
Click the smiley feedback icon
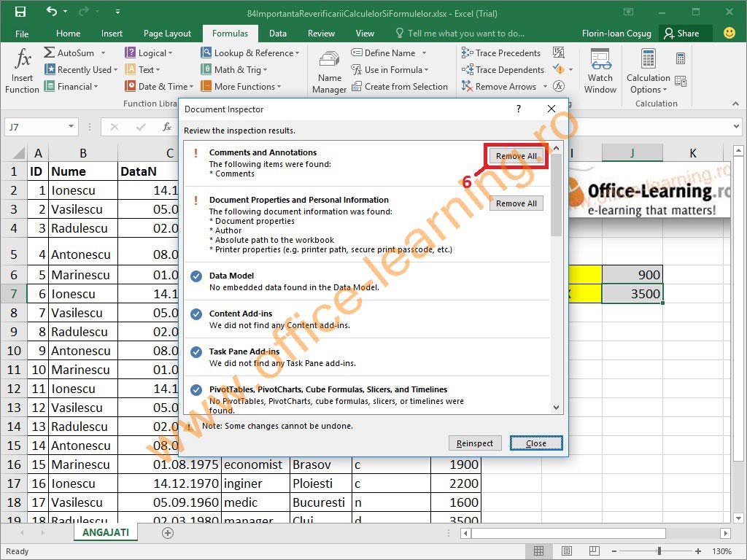pos(729,33)
